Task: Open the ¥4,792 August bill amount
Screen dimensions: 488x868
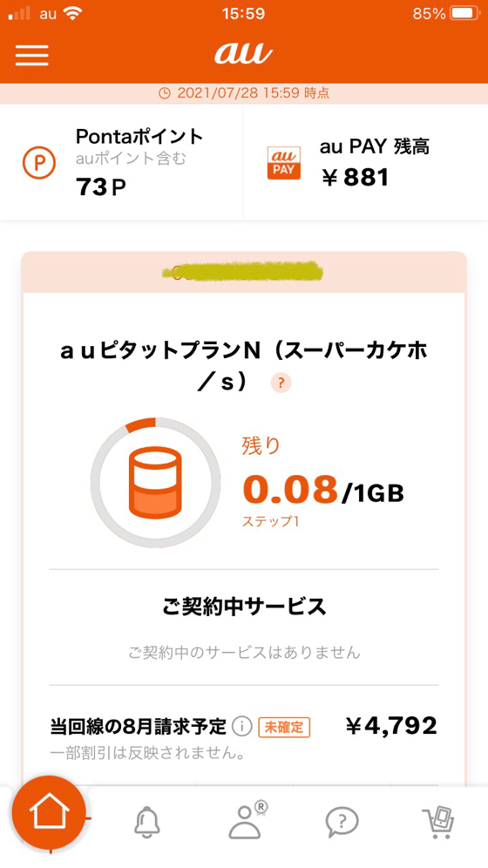Action: tap(391, 726)
